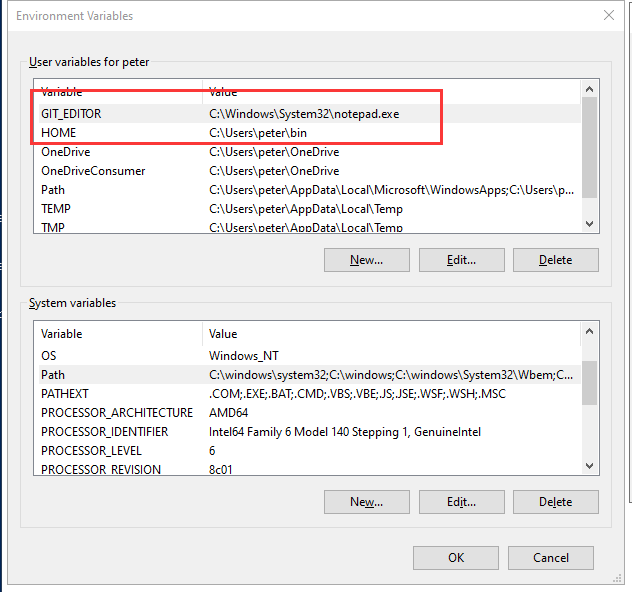Click Edit under user variables for peter
The image size is (632, 592).
(460, 260)
